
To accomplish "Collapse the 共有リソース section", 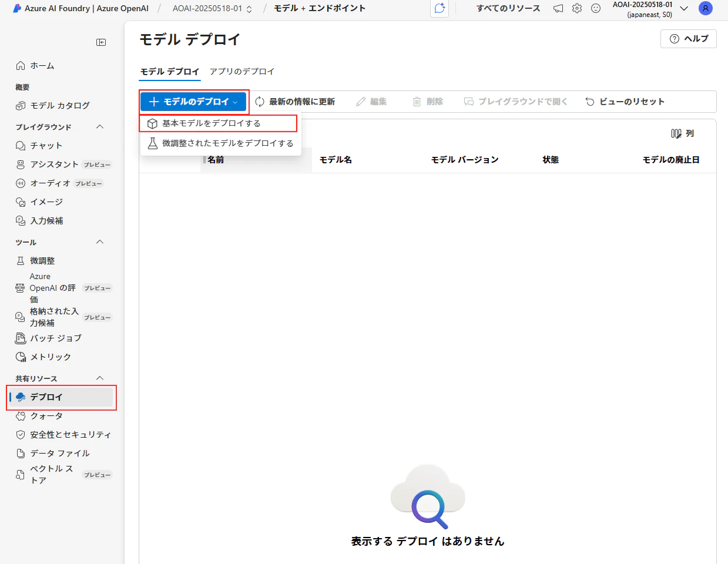I will pyautogui.click(x=100, y=378).
